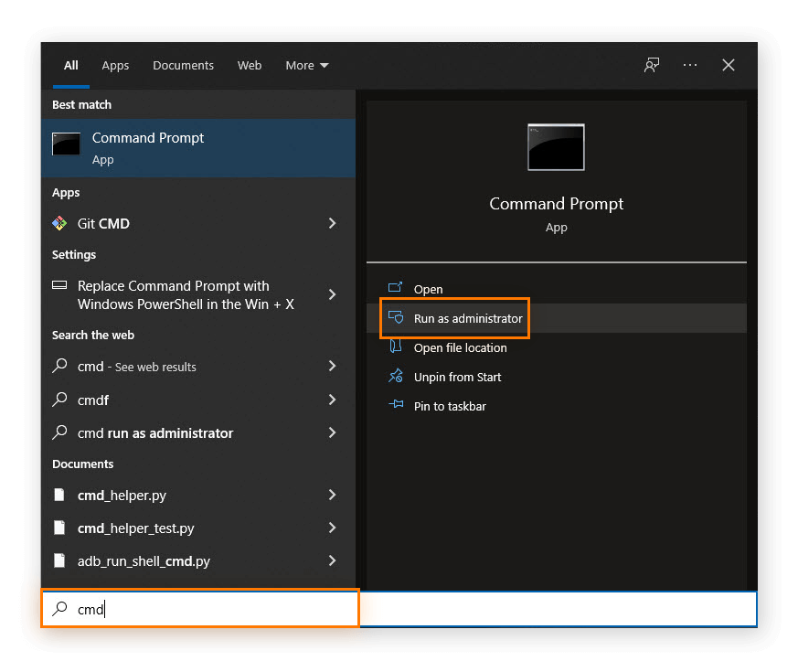Choose Run as administrator
798x672 pixels.
pos(467,318)
